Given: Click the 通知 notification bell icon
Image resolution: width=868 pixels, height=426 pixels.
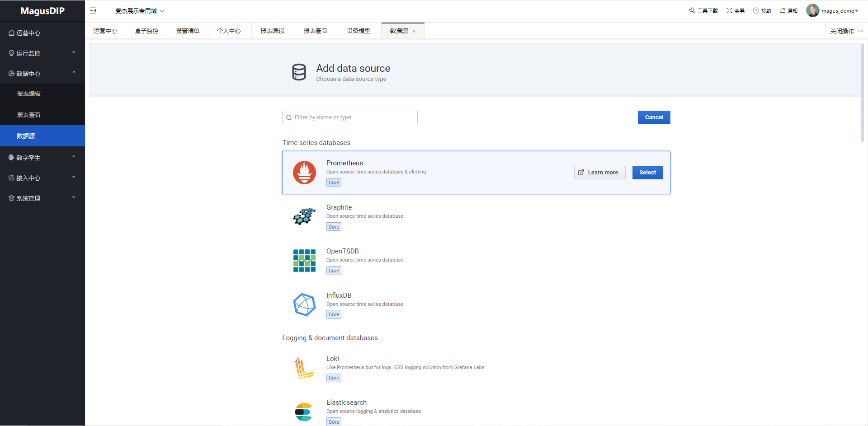Looking at the screenshot, I should tap(783, 10).
